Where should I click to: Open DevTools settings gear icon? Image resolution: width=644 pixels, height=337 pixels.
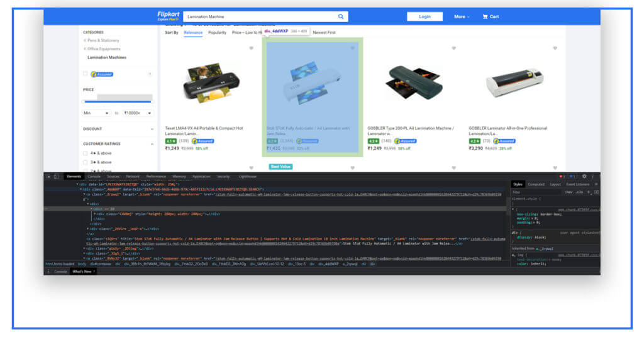click(584, 176)
